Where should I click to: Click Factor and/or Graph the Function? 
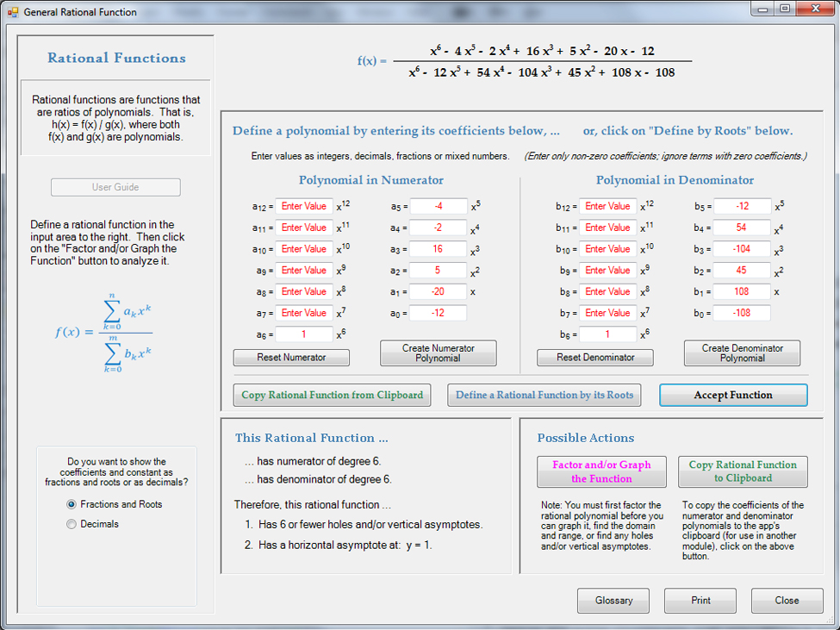tap(601, 471)
